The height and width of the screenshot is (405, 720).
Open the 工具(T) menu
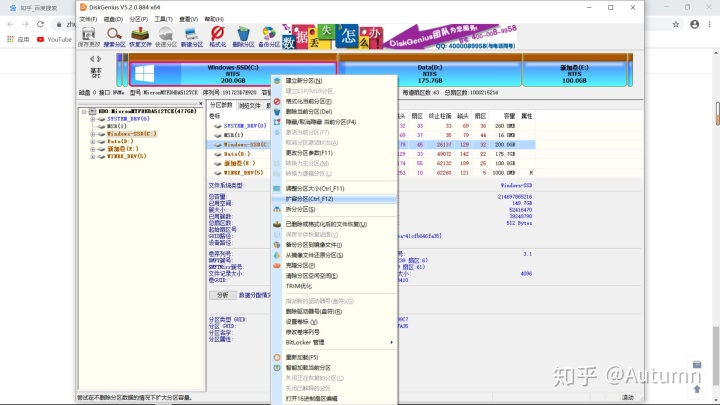[x=163, y=19]
